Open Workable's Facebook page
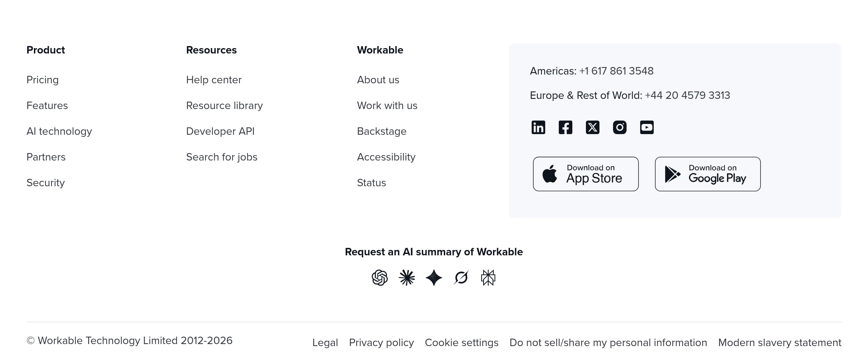The image size is (868, 361). pos(566,127)
